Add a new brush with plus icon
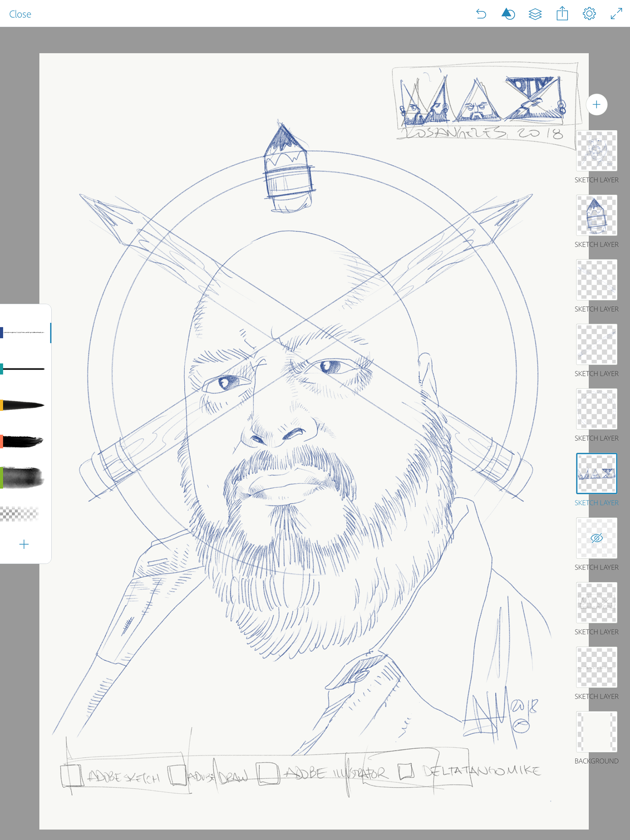 24,544
